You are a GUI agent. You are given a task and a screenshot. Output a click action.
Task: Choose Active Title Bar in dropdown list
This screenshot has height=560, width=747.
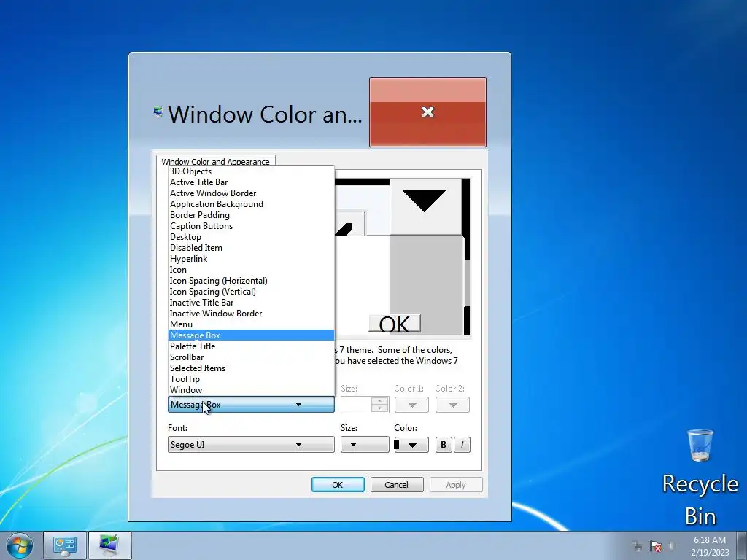click(251, 182)
